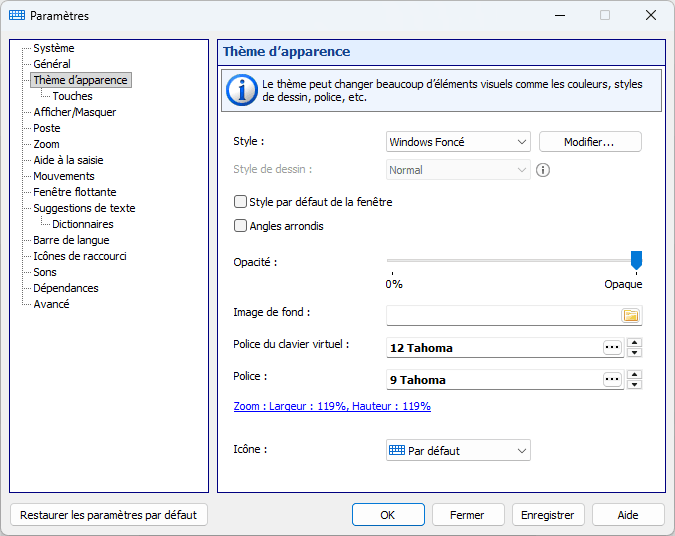675x536 pixels.
Task: Select the Dictionnaires sub-item
Action: (x=83, y=224)
